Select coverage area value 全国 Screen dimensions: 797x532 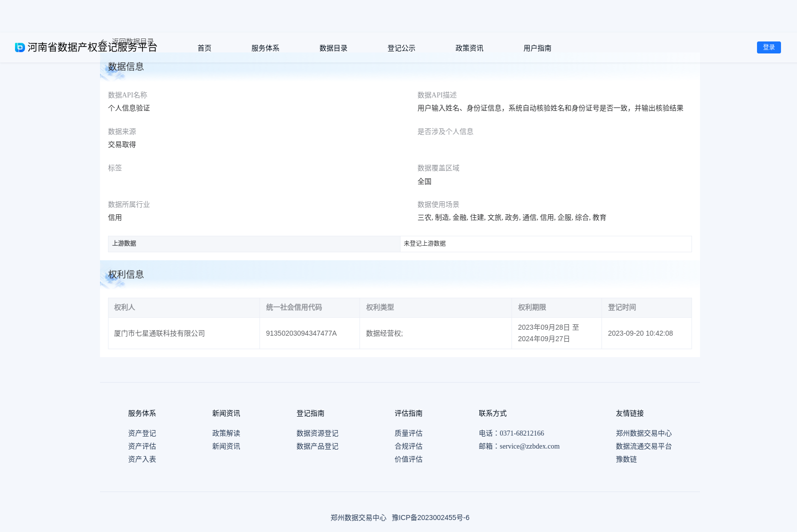[424, 181]
